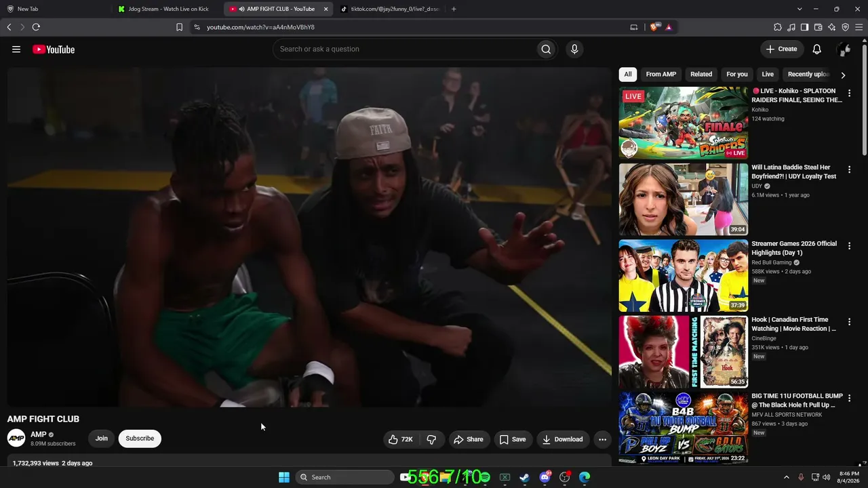This screenshot has height=488, width=868.
Task: Switch to the TikTok live tab
Action: click(390, 9)
